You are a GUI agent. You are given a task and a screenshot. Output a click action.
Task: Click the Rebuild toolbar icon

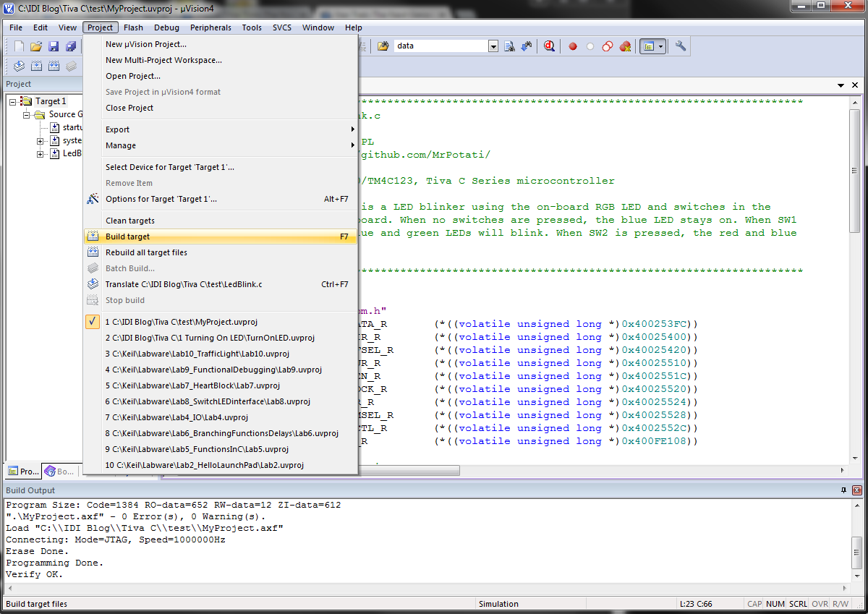pos(54,66)
